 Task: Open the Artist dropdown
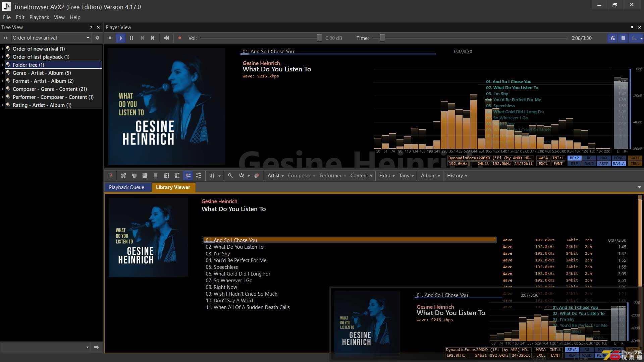click(x=275, y=176)
